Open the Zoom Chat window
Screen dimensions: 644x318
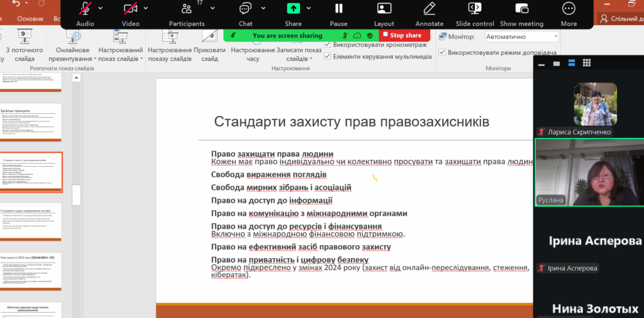pyautogui.click(x=245, y=9)
